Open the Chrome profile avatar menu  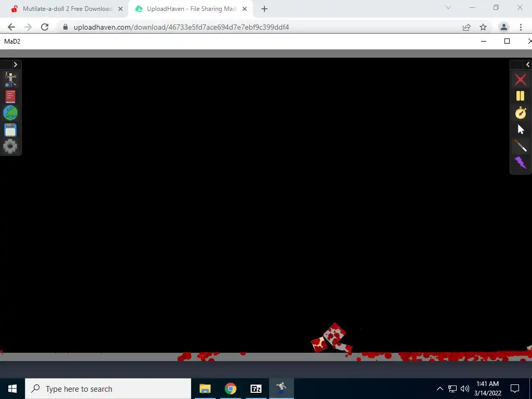tap(504, 27)
